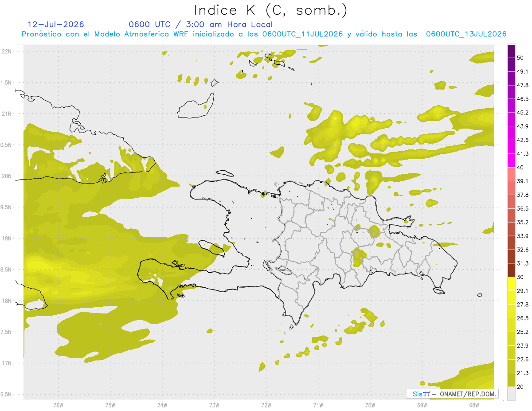Click the colorbar value 36.5

pyautogui.click(x=523, y=208)
